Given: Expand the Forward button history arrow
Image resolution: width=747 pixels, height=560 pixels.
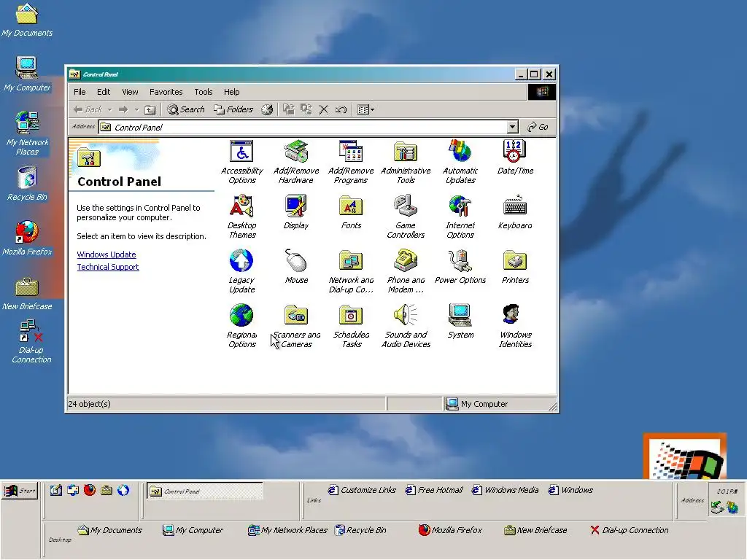Looking at the screenshot, I should pos(136,109).
